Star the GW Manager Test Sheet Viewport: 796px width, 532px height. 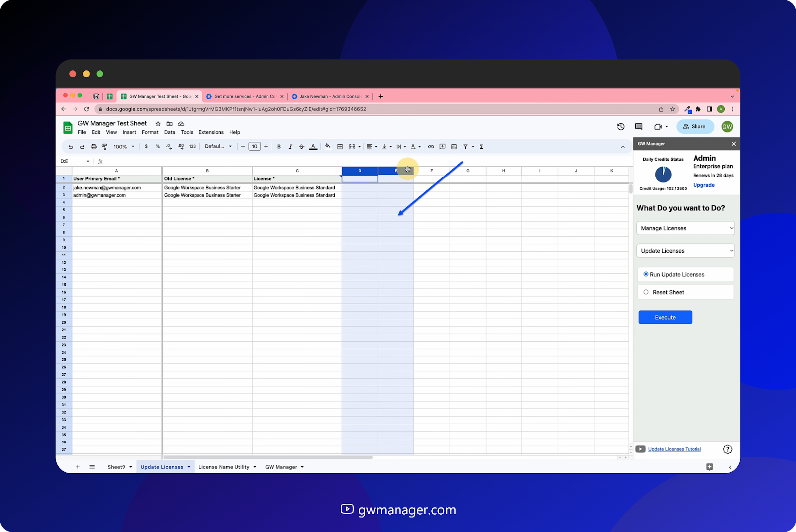(158, 124)
